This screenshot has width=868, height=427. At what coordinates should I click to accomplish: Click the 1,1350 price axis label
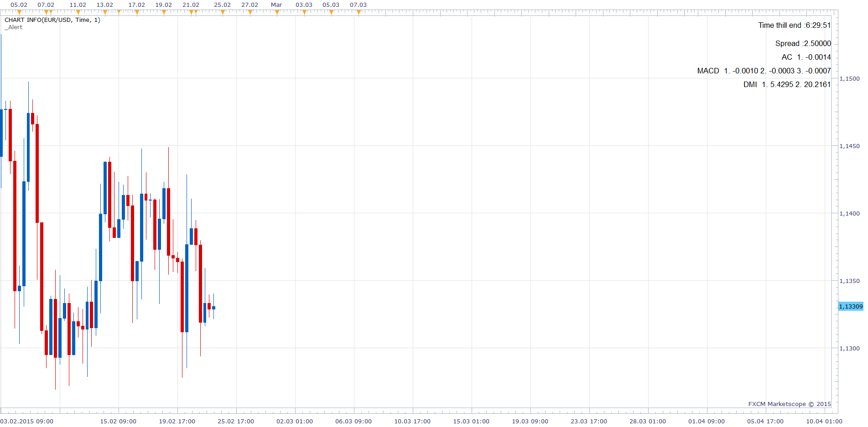pos(850,281)
